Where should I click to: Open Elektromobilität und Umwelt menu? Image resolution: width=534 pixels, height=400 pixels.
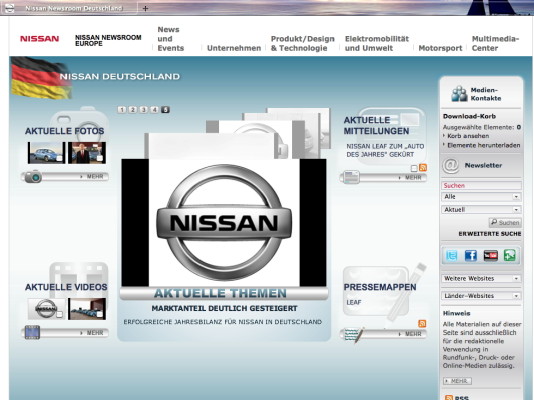click(x=377, y=44)
